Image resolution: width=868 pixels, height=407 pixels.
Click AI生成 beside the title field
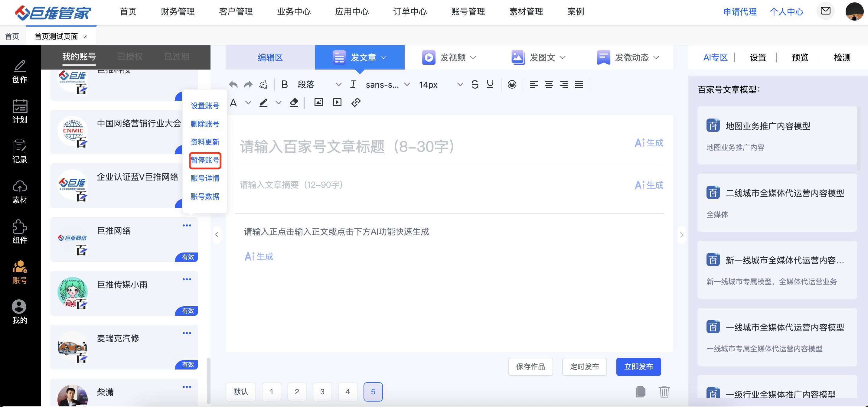coord(649,143)
